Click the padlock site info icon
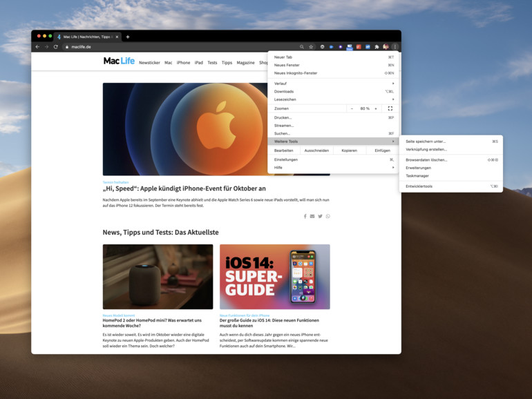532x399 pixels. click(67, 47)
